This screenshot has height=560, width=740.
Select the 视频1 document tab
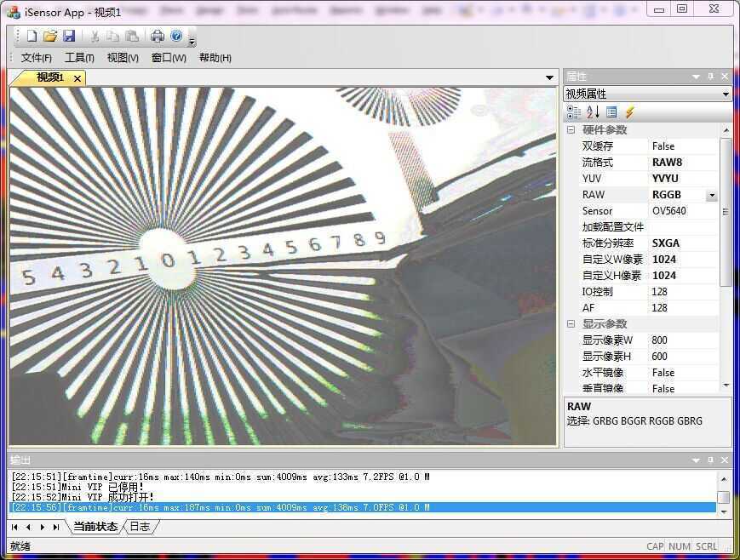[49, 77]
